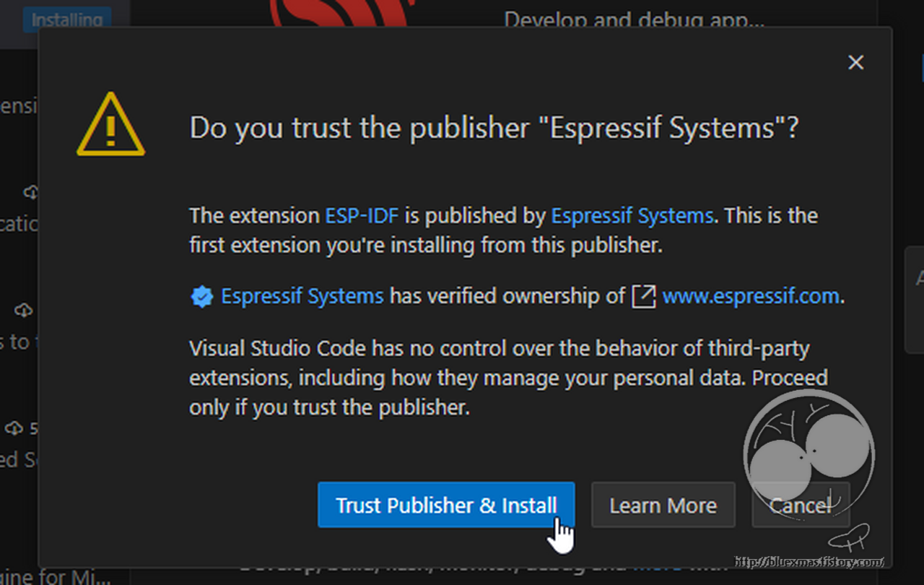Click the verified publisher badge icon
This screenshot has width=924, height=585.
202,297
